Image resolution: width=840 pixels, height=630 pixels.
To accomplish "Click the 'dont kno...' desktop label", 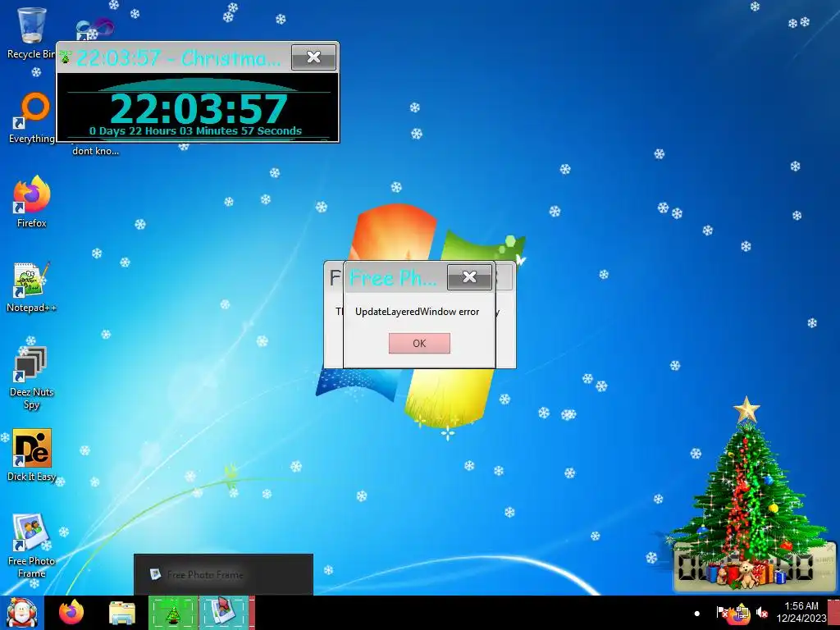I will 95,151.
